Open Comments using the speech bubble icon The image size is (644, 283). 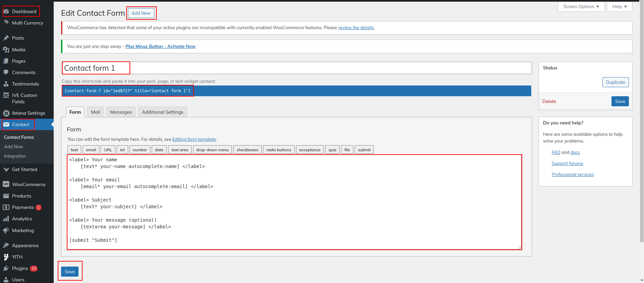pyautogui.click(x=6, y=72)
